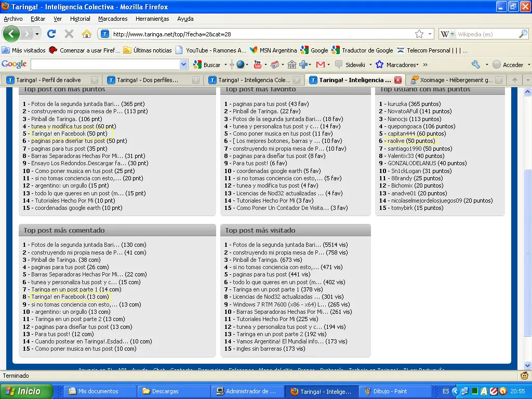Click the ES language indicator in tray
The height and width of the screenshot is (399, 532).
coord(445,391)
